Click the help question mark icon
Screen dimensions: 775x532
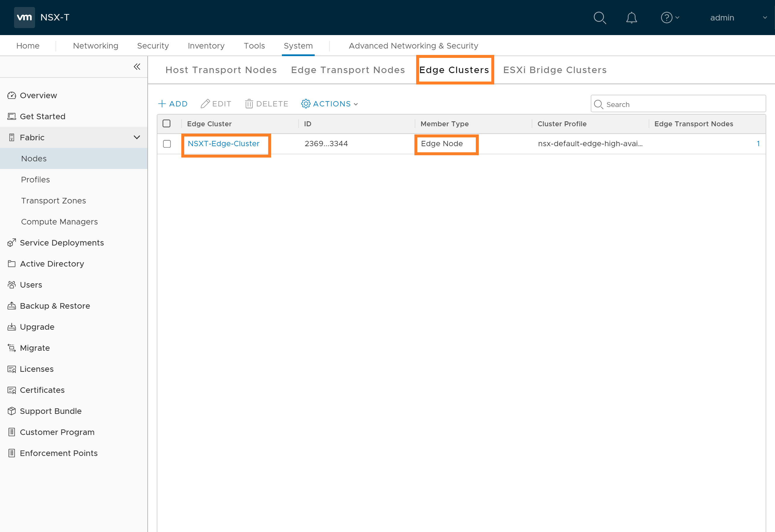666,18
